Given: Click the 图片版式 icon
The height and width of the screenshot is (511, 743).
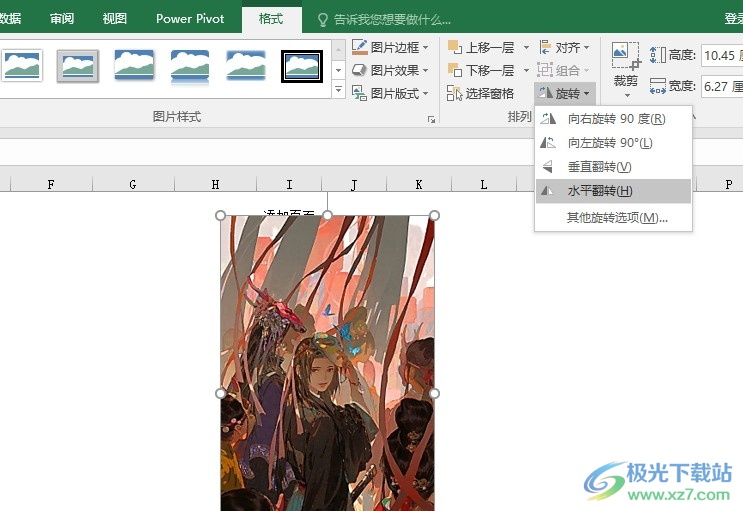Looking at the screenshot, I should (360, 93).
